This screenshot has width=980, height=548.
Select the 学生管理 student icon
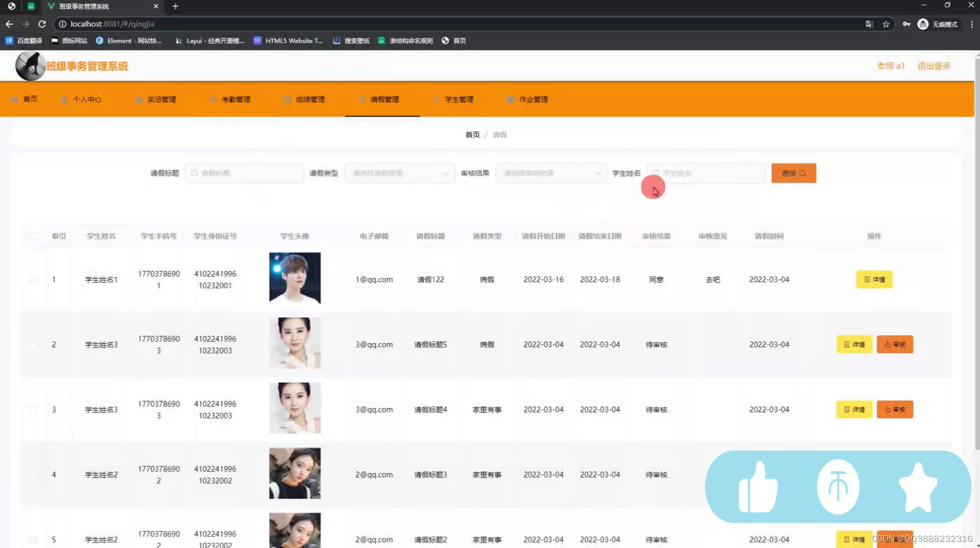[x=436, y=99]
